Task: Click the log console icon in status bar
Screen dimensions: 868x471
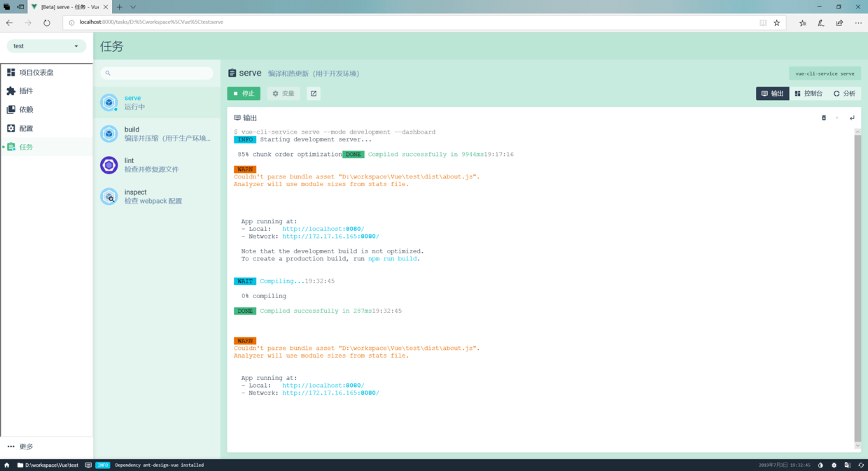Action: (88, 465)
